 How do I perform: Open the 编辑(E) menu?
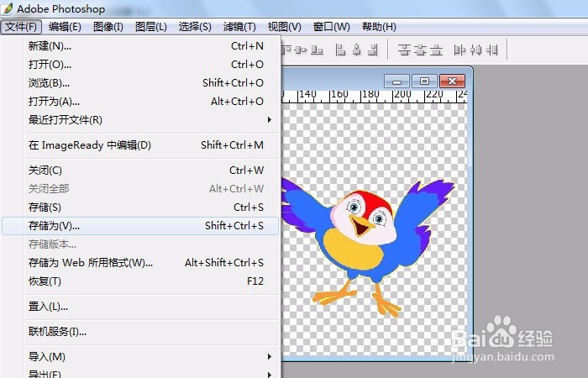pos(65,27)
